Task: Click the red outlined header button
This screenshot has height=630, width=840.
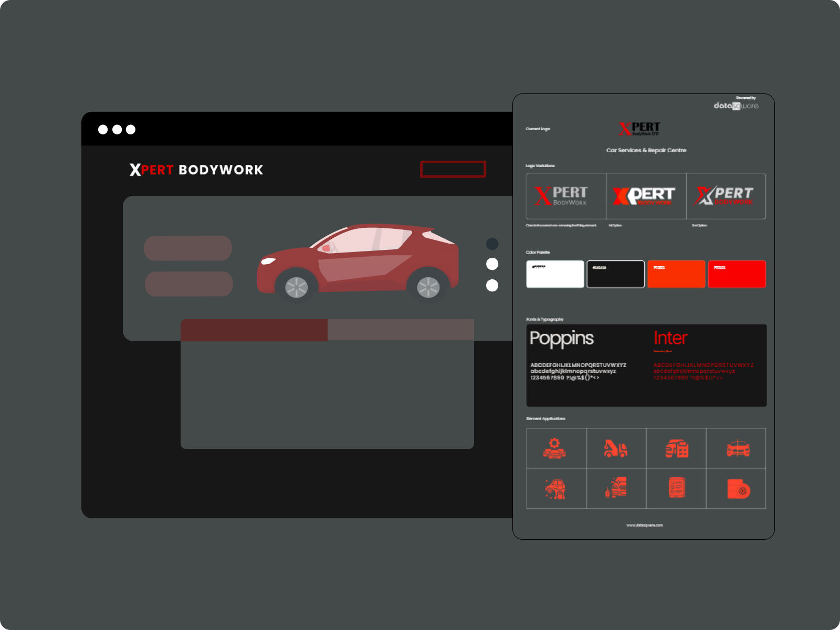Action: [453, 169]
